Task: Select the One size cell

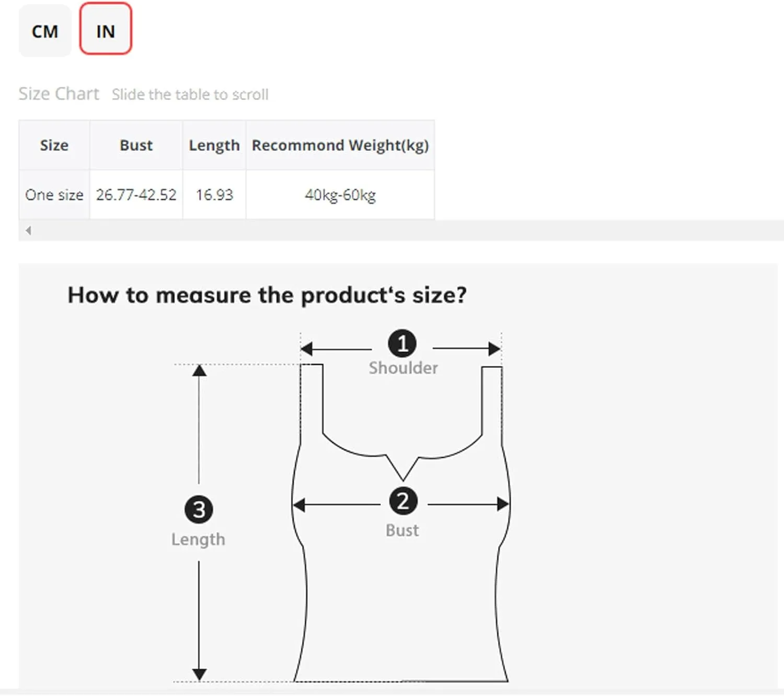Action: [54, 195]
